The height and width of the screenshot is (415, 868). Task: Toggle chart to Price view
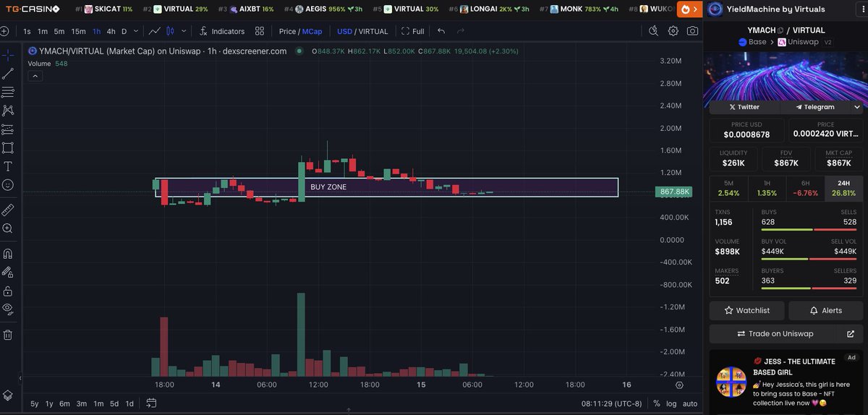(287, 31)
